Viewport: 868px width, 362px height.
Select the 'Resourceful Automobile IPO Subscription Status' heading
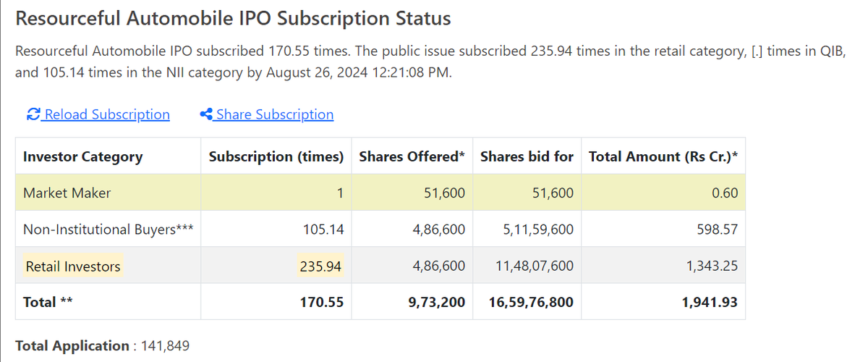pos(233,19)
